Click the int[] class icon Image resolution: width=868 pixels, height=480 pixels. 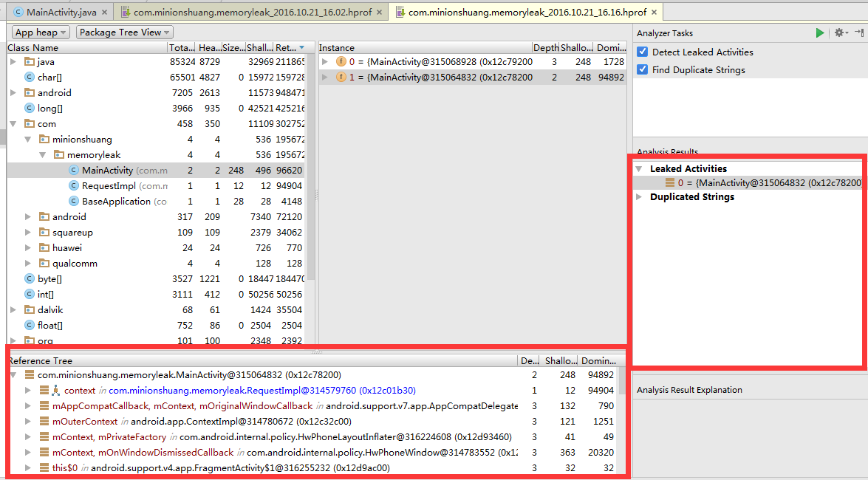click(x=30, y=295)
